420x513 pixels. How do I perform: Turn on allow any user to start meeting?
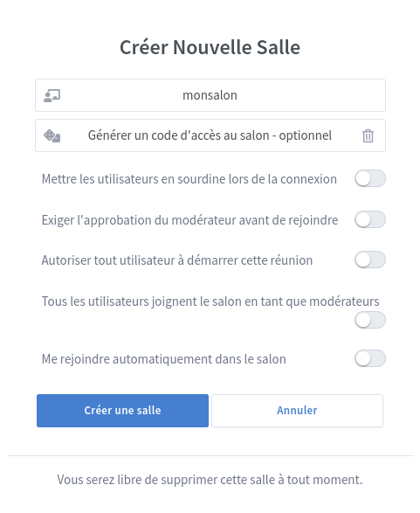coord(370,260)
